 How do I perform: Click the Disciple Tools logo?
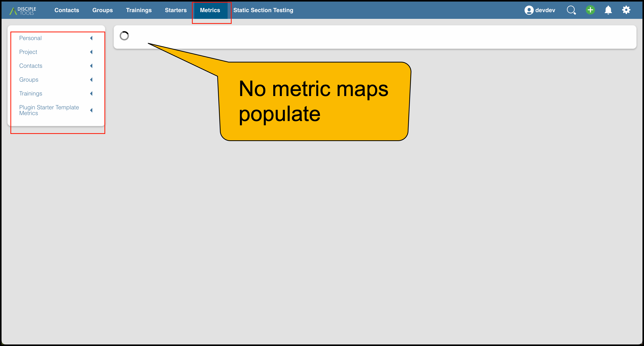point(23,10)
